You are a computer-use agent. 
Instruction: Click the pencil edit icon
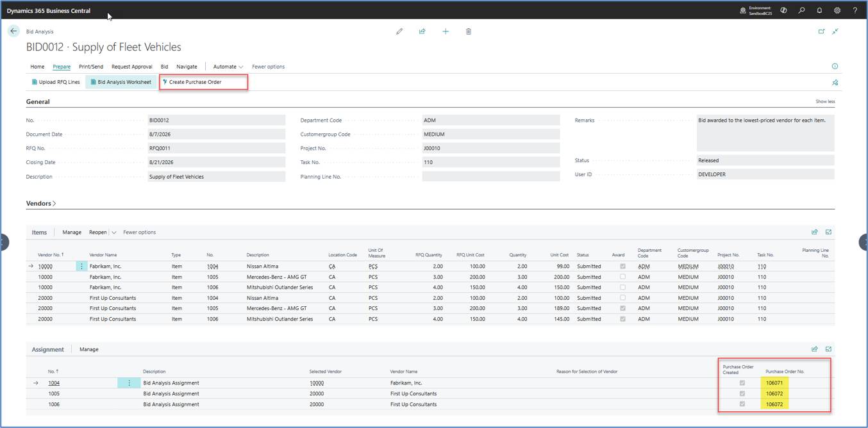[x=399, y=31]
